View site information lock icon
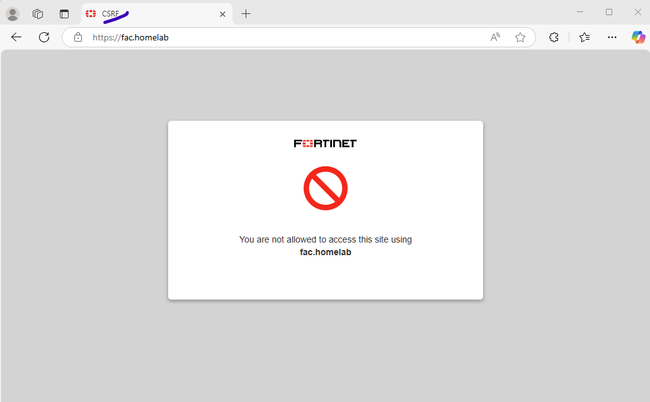This screenshot has width=650, height=402. pos(78,37)
